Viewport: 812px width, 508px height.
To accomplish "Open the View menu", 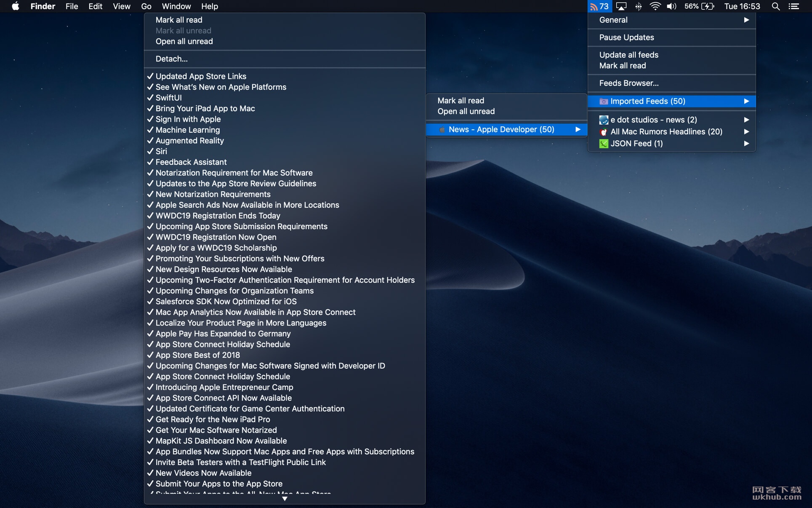I will [x=122, y=6].
